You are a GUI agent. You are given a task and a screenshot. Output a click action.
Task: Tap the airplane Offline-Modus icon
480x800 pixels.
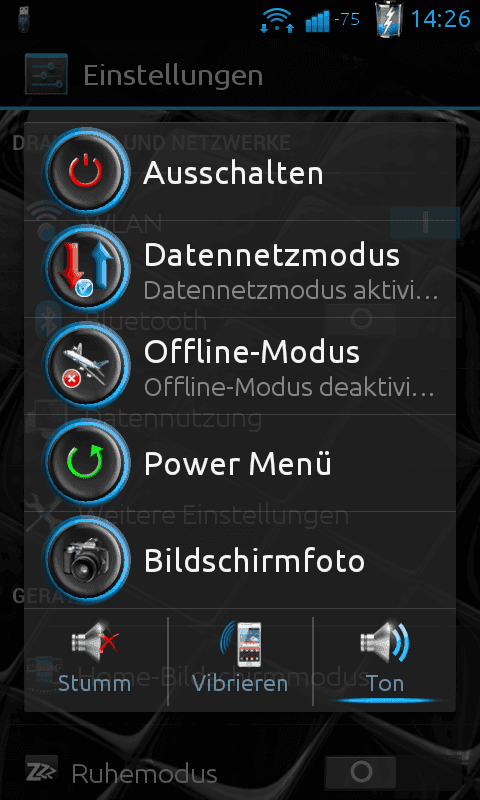85,366
